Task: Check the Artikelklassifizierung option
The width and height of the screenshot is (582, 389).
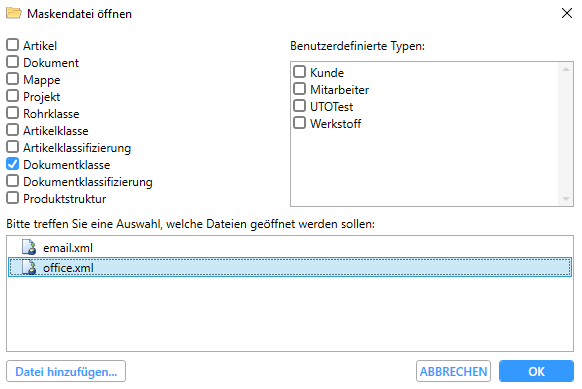Action: (13, 147)
